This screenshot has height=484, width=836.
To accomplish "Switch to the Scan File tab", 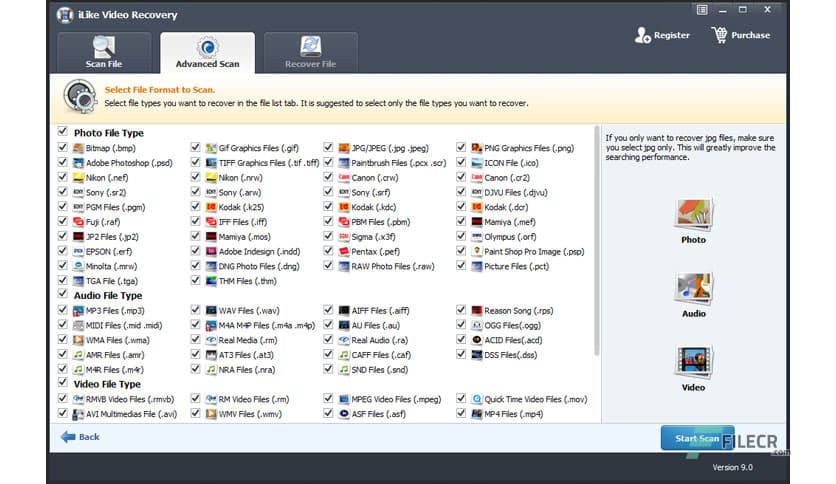I will pos(104,52).
